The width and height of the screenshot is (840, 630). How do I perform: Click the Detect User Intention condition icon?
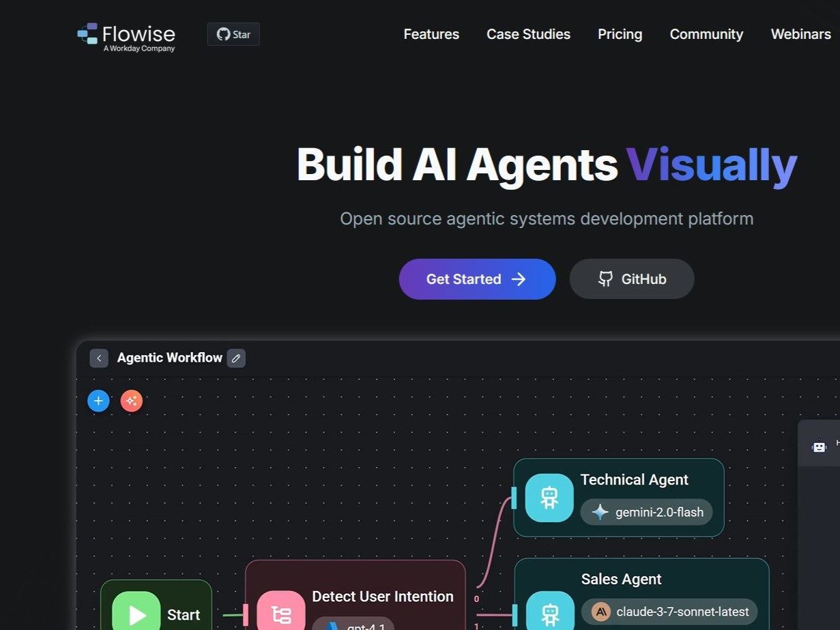281,612
